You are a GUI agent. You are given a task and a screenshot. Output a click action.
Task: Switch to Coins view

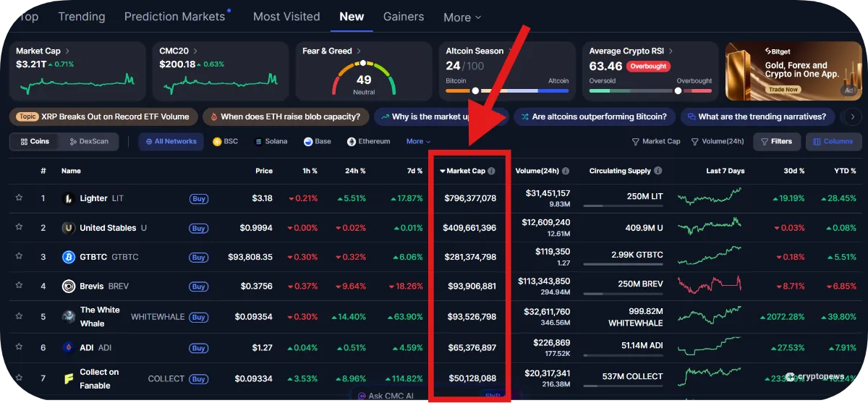[35, 141]
